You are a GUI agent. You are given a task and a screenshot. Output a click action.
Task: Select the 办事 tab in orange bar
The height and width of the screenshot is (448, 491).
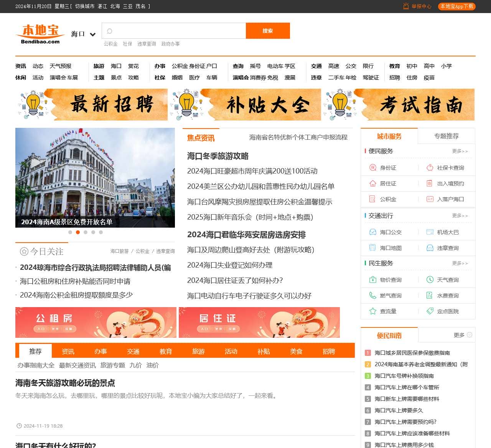coord(101,351)
